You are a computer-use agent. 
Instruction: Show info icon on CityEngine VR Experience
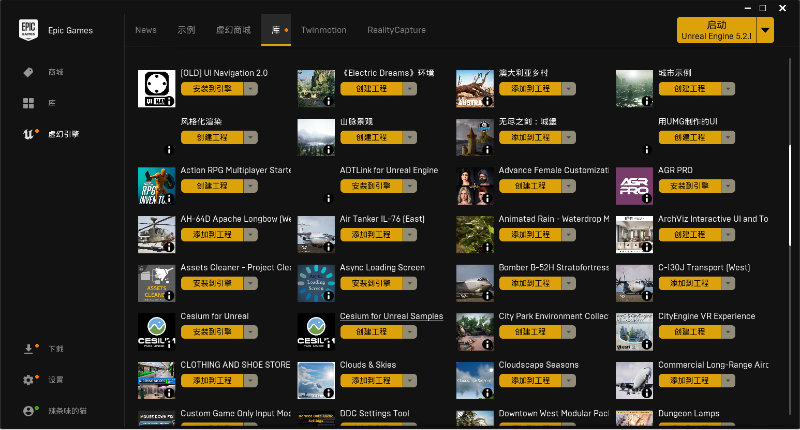pyautogui.click(x=647, y=344)
